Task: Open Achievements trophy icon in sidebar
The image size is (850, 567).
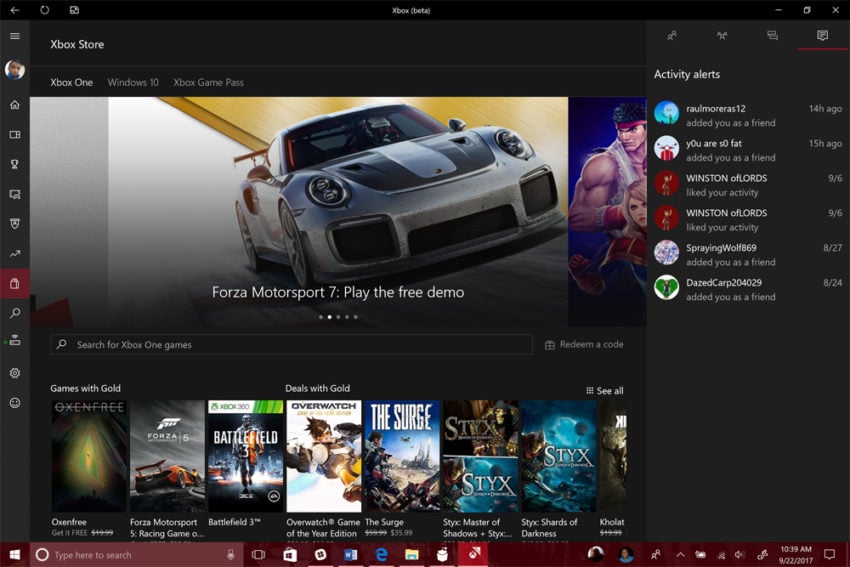Action: pos(15,164)
